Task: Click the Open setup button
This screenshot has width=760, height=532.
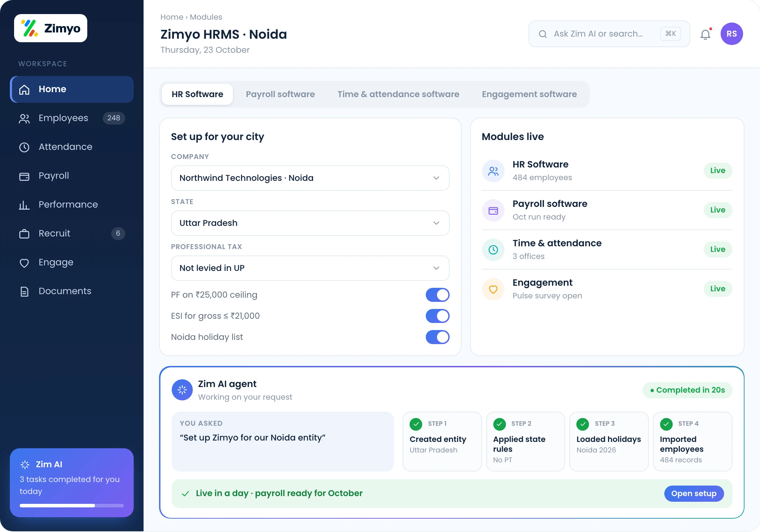Action: click(694, 494)
